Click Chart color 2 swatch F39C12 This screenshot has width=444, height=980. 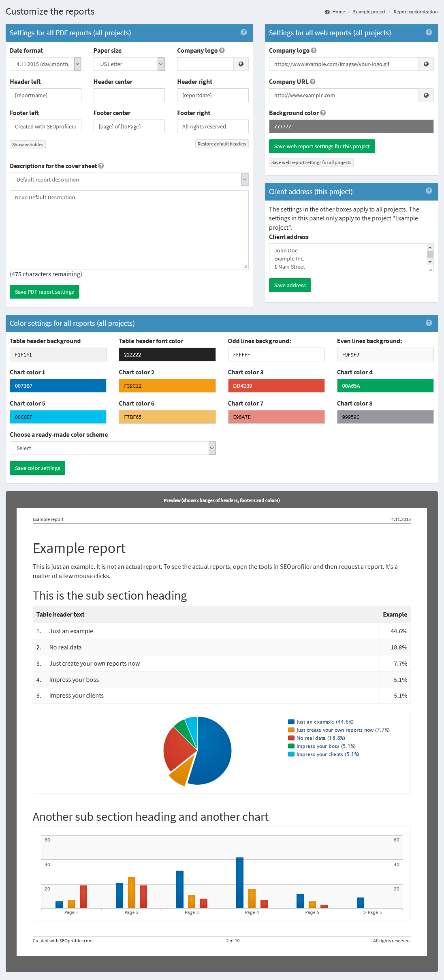click(167, 386)
